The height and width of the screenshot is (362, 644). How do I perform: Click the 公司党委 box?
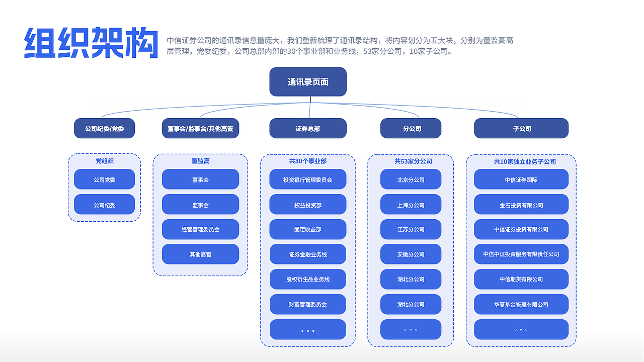(x=104, y=179)
